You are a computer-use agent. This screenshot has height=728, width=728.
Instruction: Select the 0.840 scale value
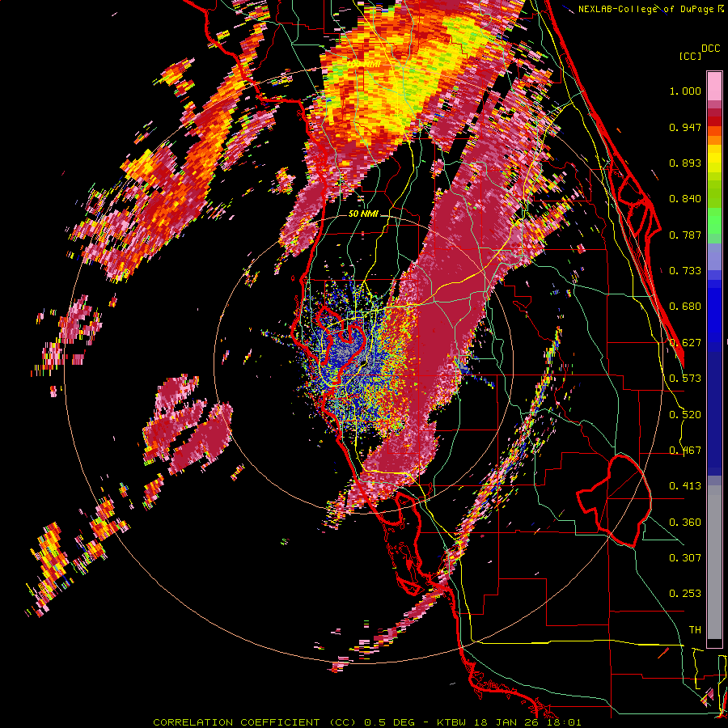pyautogui.click(x=685, y=199)
